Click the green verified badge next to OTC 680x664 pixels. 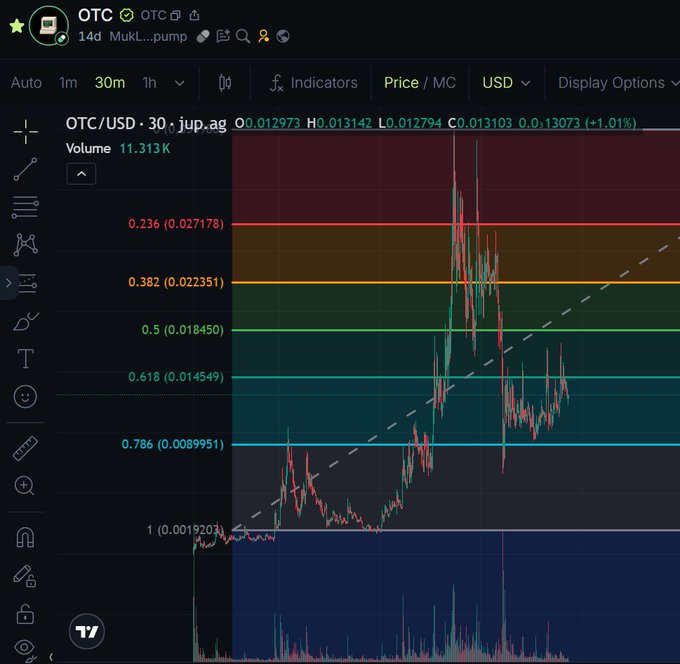127,15
